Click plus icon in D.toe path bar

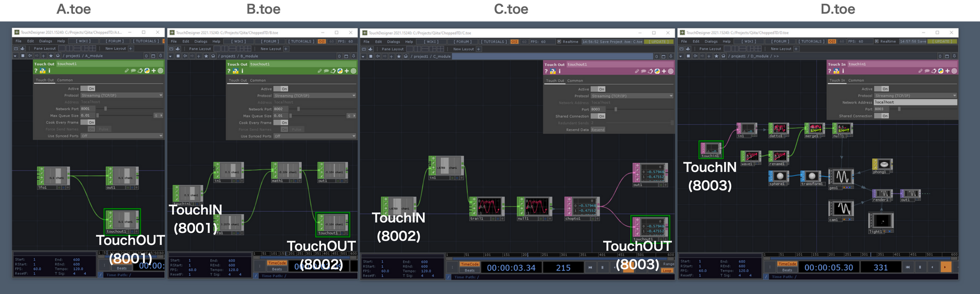point(709,56)
